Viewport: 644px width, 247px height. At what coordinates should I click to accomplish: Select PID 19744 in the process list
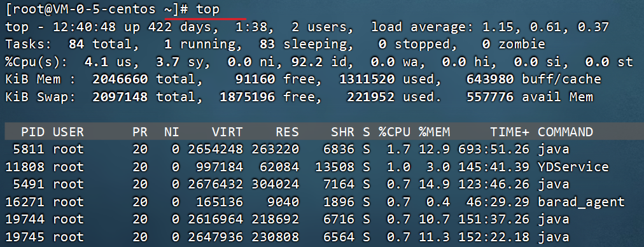(x=25, y=220)
